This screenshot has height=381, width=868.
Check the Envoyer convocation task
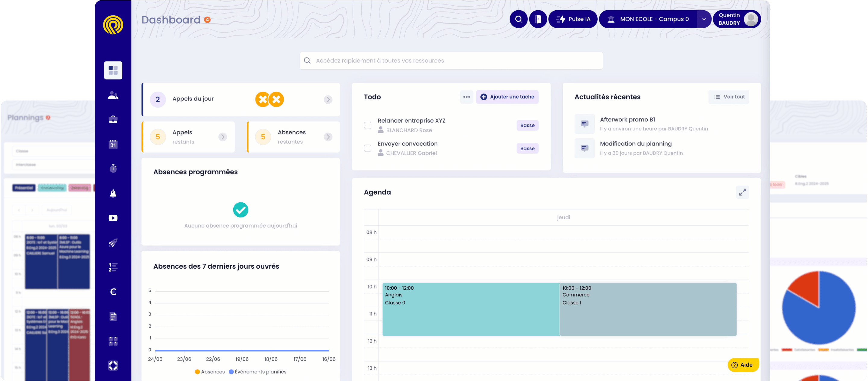click(367, 148)
